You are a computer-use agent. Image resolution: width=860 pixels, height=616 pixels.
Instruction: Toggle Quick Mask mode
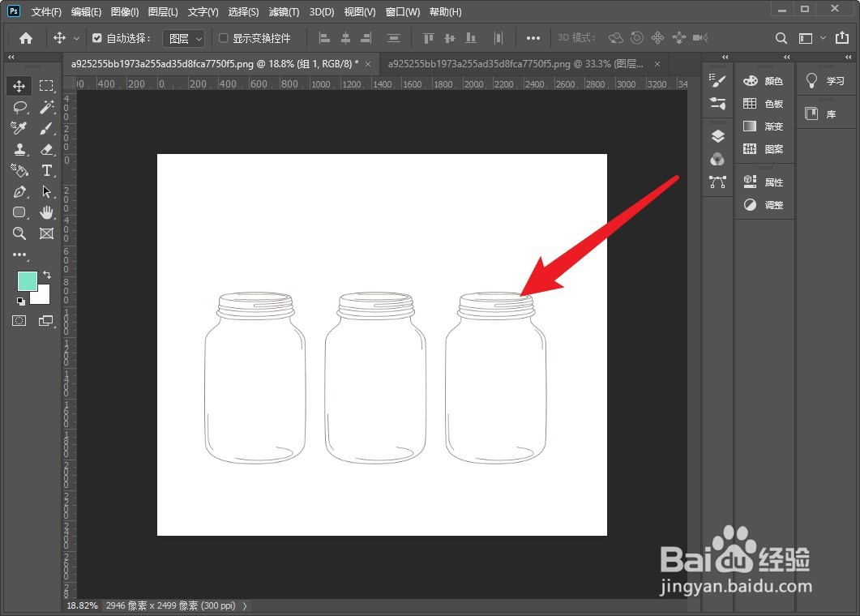coord(19,321)
